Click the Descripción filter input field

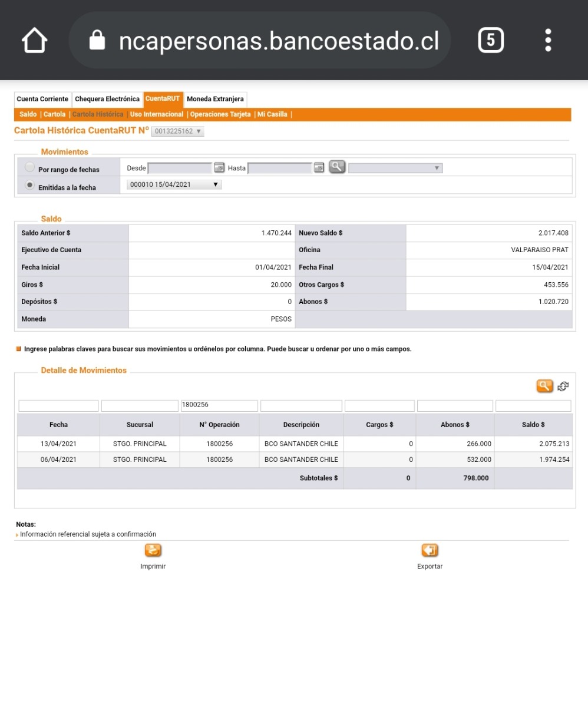[x=301, y=406]
